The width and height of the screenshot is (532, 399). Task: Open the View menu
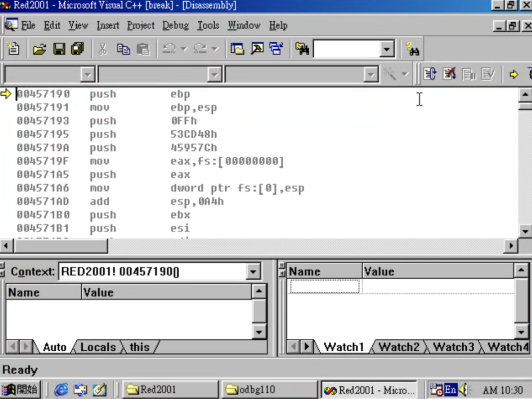pos(78,25)
